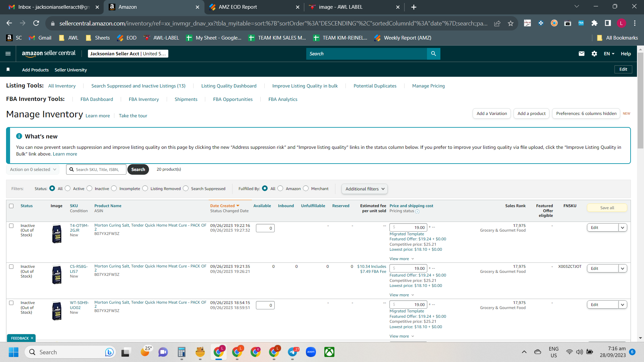644x362 pixels.
Task: Open the Jacksonian Seller Acct account switcher
Action: point(128,54)
